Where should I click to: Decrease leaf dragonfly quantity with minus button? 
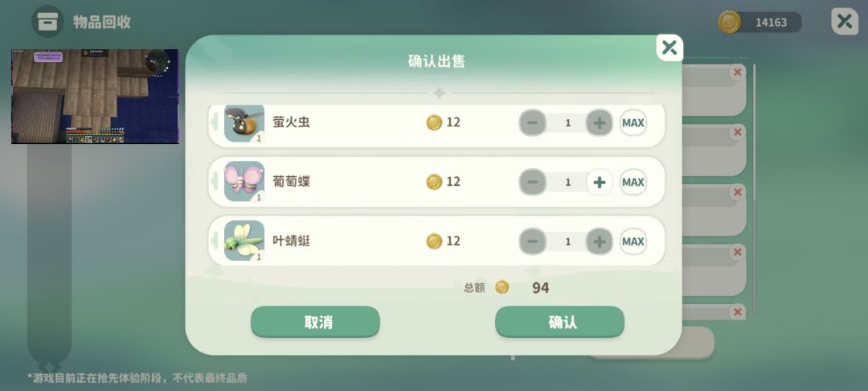tap(533, 241)
